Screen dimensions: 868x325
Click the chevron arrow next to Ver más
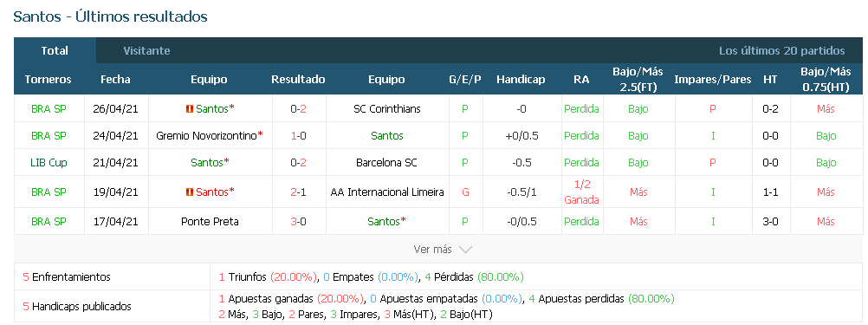tap(465, 250)
